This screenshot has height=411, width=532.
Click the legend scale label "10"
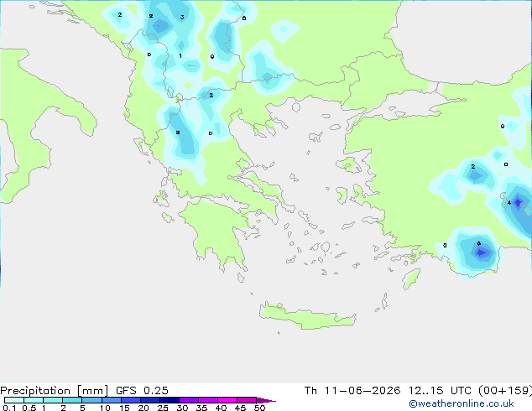tap(105, 408)
